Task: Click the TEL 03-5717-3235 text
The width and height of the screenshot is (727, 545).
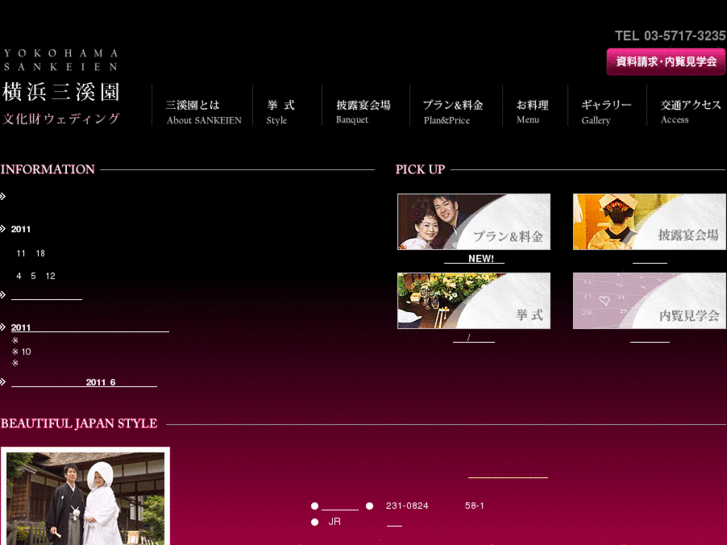Action: click(x=670, y=36)
